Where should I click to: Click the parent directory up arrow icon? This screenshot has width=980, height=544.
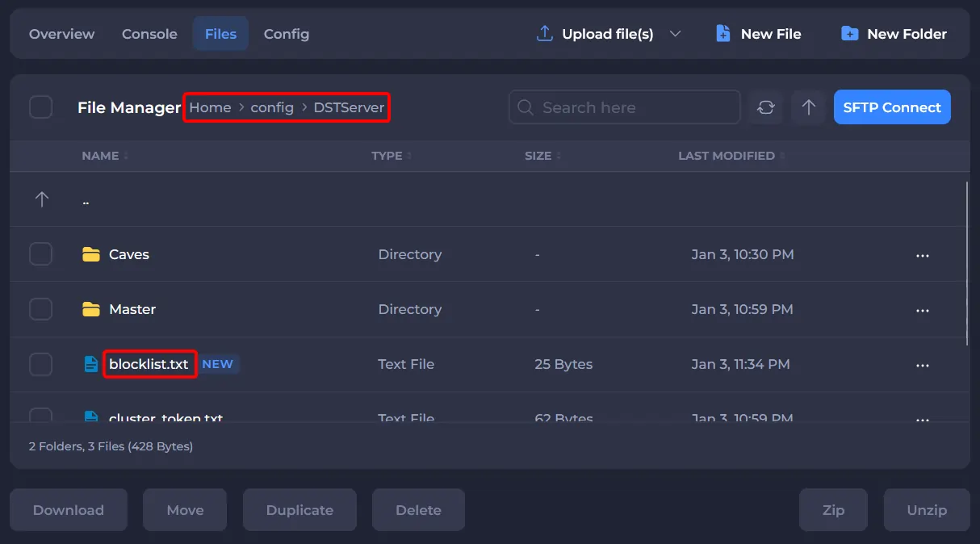pyautogui.click(x=42, y=199)
